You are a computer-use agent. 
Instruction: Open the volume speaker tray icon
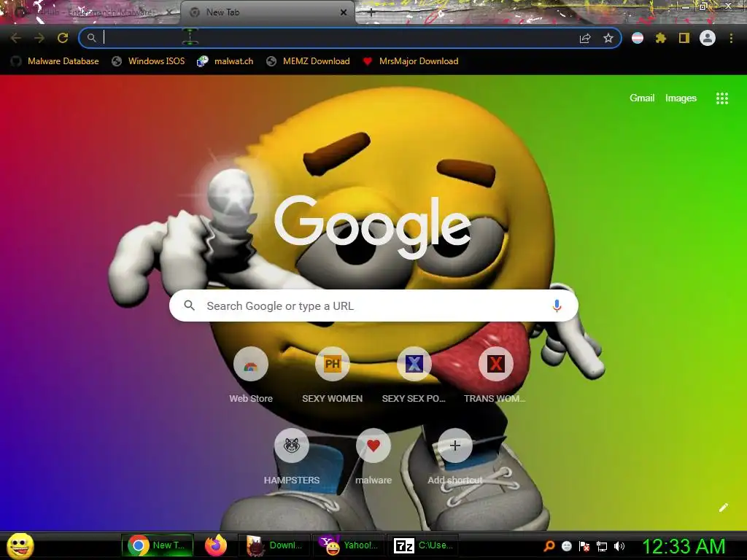(x=619, y=546)
